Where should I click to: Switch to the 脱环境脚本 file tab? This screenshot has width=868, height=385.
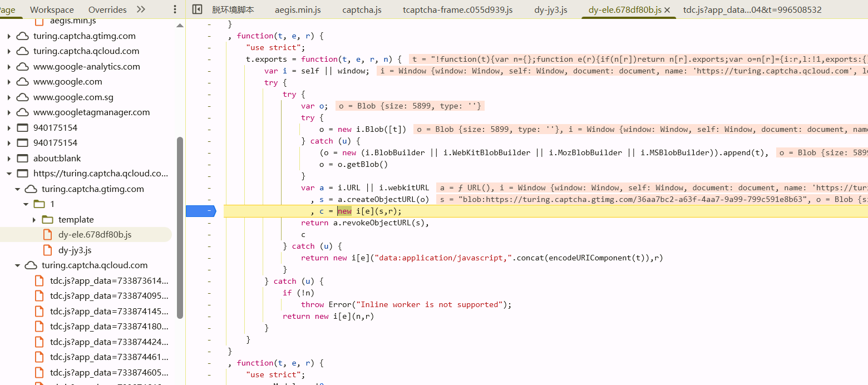(233, 9)
